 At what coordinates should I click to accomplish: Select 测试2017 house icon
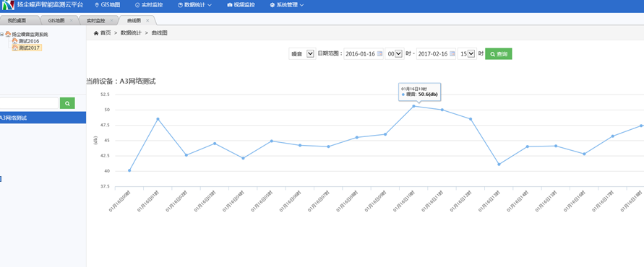(14, 48)
